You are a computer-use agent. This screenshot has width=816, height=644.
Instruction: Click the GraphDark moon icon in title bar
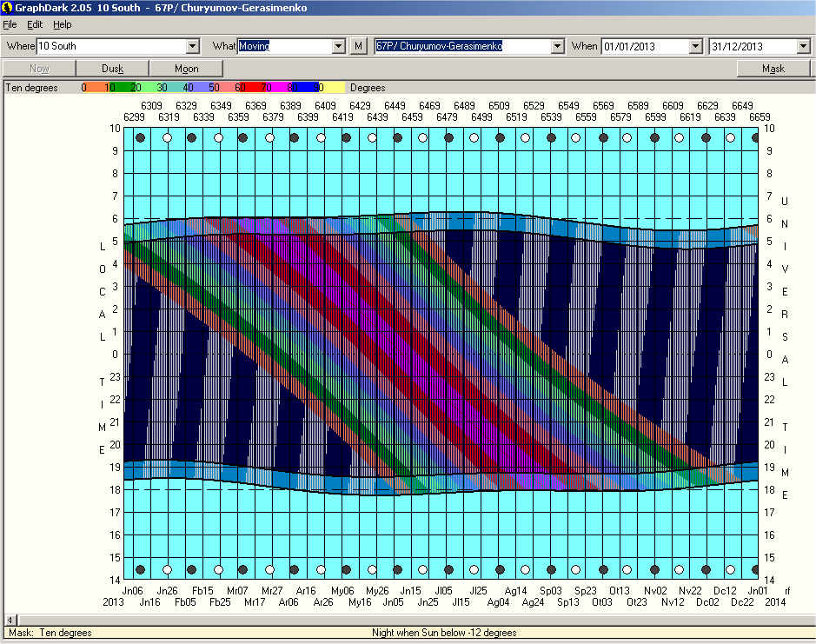pyautogui.click(x=7, y=7)
